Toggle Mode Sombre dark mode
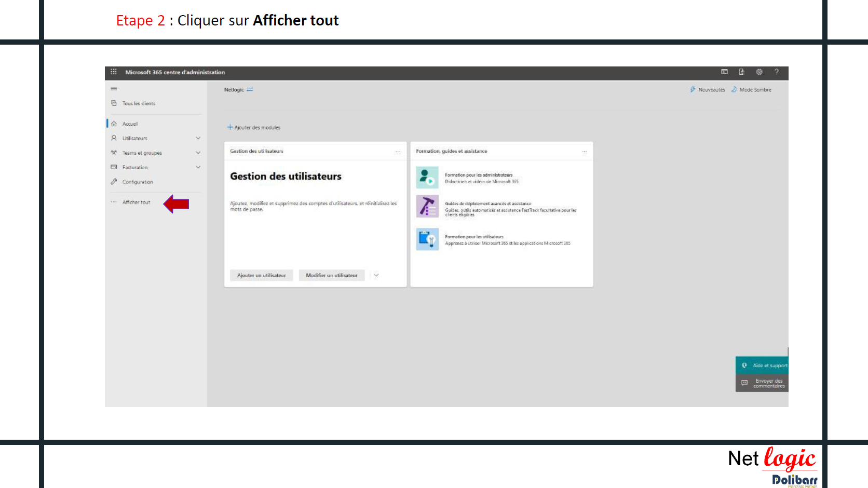The image size is (868, 488). click(x=751, y=90)
